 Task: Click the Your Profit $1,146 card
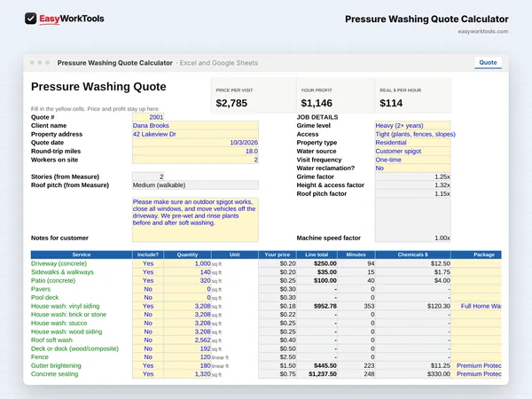[x=335, y=96]
